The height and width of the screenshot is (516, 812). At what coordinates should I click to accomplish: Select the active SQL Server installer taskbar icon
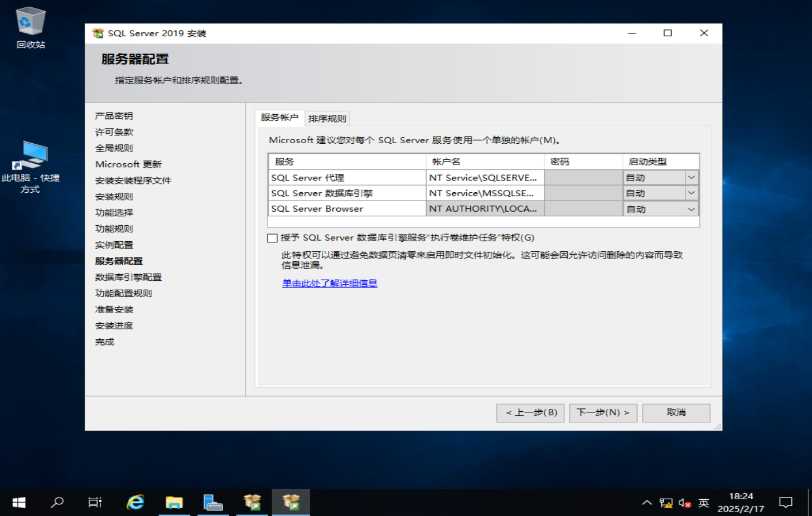pyautogui.click(x=291, y=502)
